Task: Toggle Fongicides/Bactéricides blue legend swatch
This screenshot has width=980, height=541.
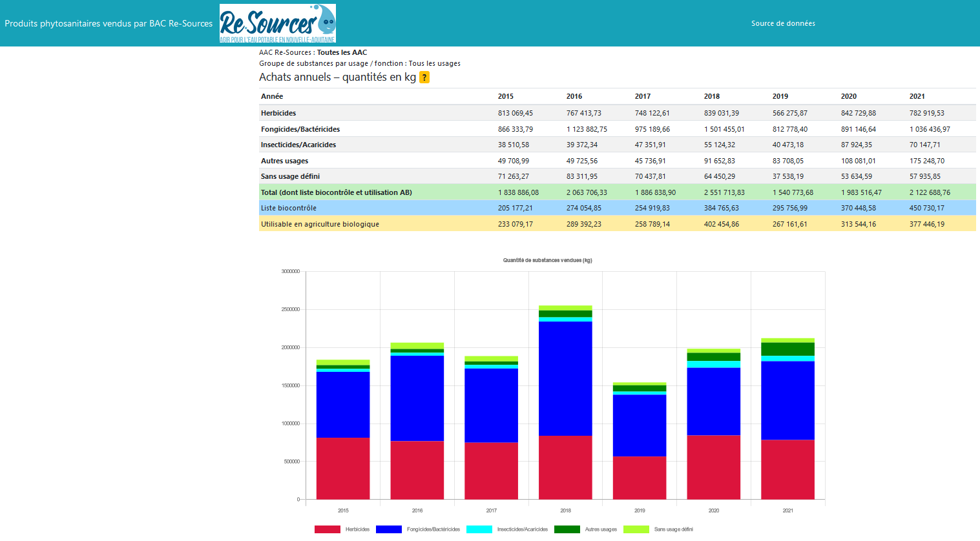Action: (x=388, y=529)
